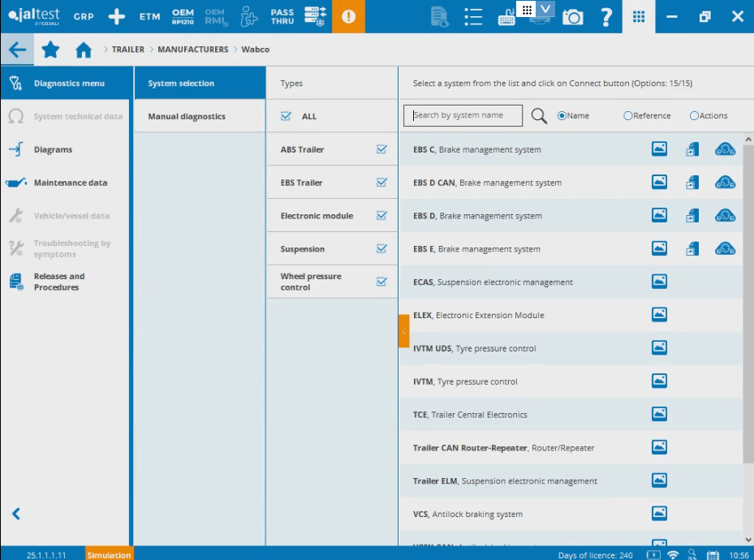
Task: Open favorites with the star icon
Action: click(x=50, y=50)
